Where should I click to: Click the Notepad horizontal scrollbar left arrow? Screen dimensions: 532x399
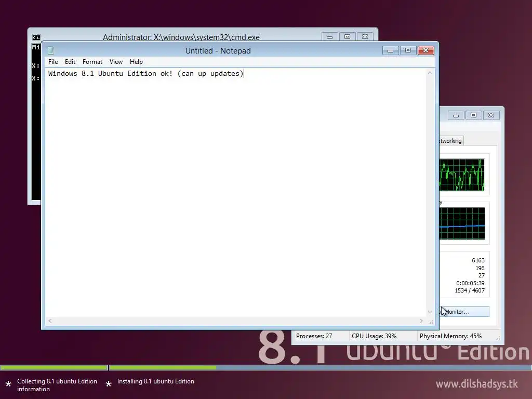click(50, 321)
